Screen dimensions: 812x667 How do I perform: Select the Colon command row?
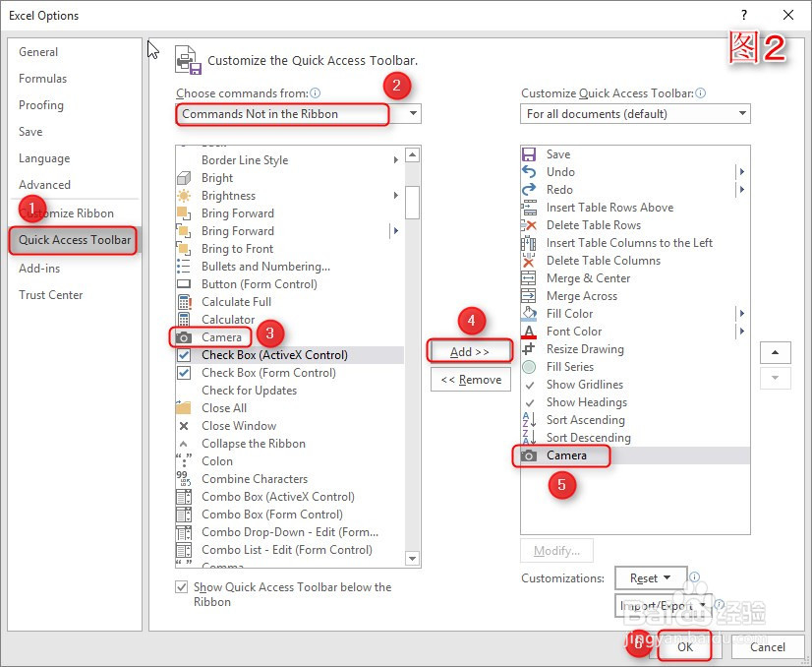coord(289,461)
